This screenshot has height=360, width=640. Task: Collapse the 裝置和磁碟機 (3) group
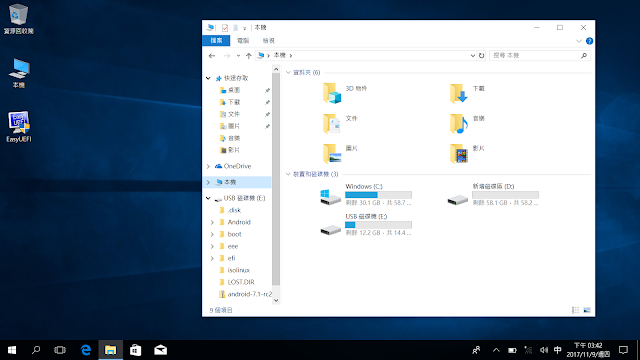tap(288, 174)
